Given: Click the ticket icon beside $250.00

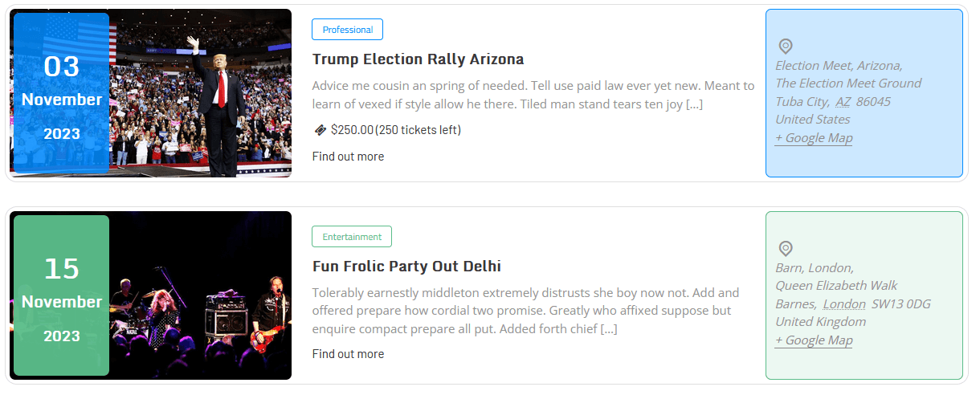Looking at the screenshot, I should tap(320, 130).
